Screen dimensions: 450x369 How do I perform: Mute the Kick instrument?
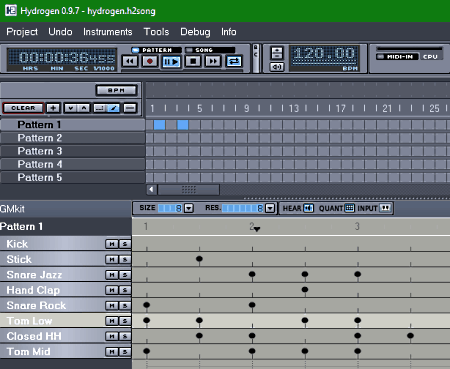tap(112, 244)
